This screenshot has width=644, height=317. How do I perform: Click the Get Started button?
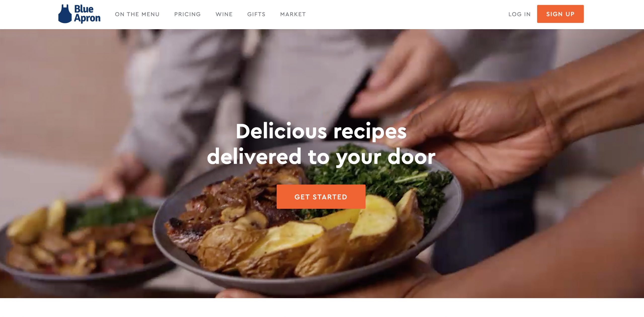[321, 196]
